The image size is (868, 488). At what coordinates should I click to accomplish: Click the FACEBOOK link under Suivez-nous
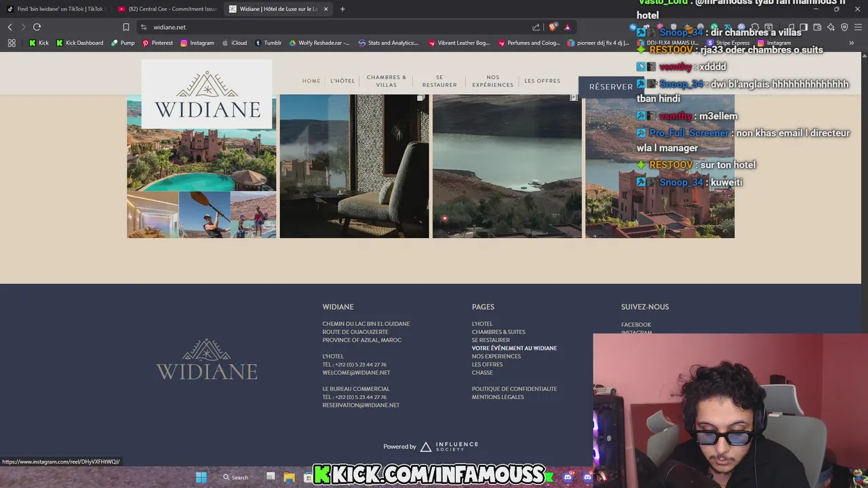pyautogui.click(x=636, y=325)
